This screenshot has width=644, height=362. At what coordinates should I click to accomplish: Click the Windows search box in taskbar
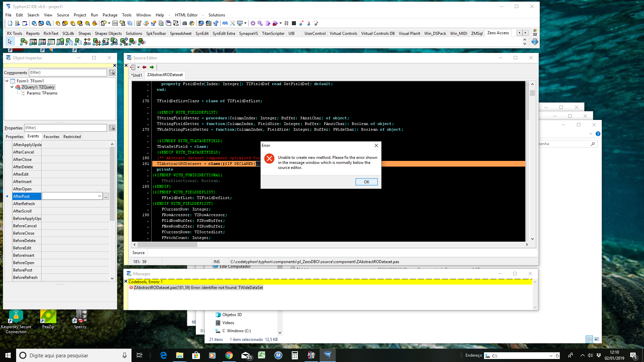point(74,355)
